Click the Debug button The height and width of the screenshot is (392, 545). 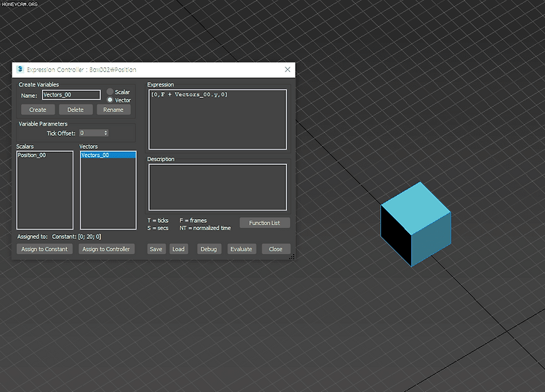209,249
